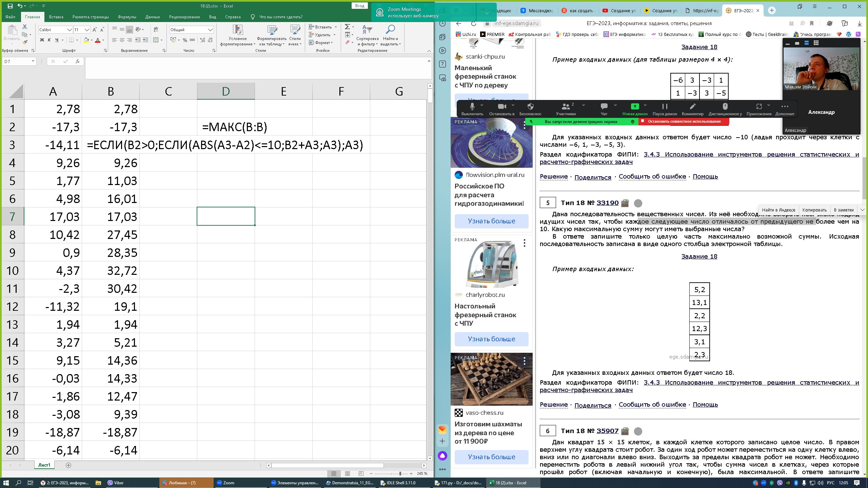The image size is (868, 488).
Task: Toggle italic К formatting
Action: point(49,40)
